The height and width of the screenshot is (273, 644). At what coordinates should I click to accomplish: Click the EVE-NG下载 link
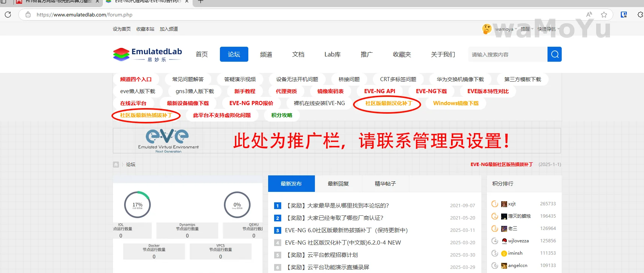pyautogui.click(x=431, y=91)
